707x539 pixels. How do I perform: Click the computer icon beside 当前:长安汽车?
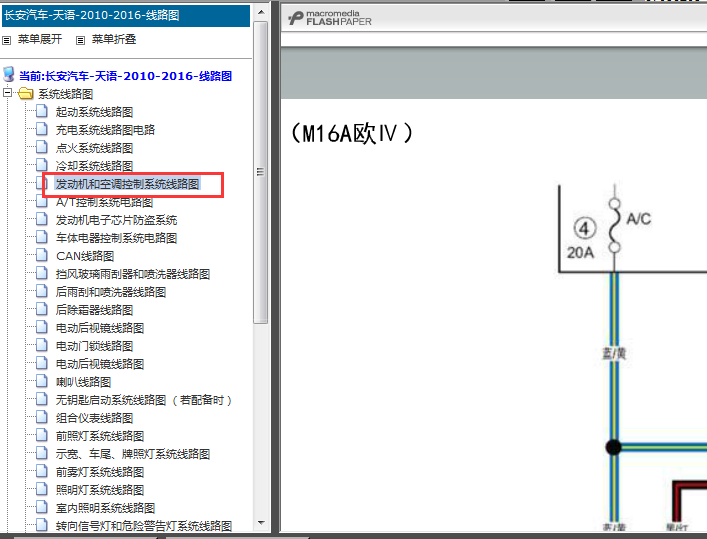[9, 74]
